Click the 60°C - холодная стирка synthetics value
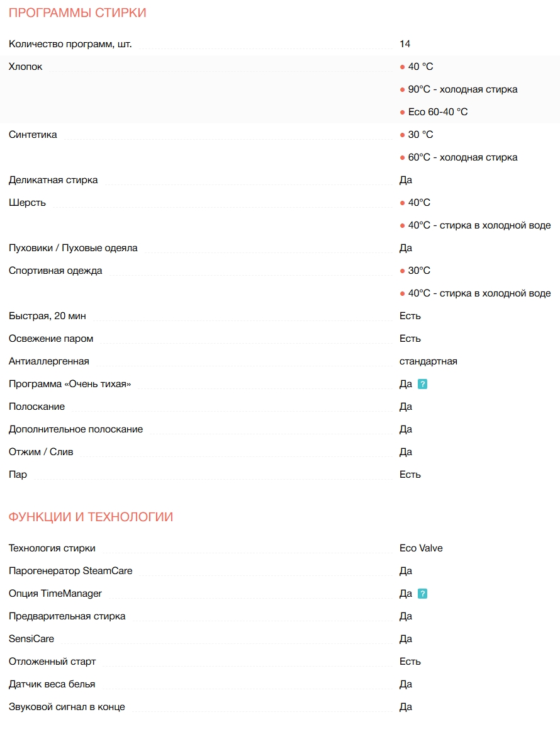The height and width of the screenshot is (739, 560). tap(462, 157)
